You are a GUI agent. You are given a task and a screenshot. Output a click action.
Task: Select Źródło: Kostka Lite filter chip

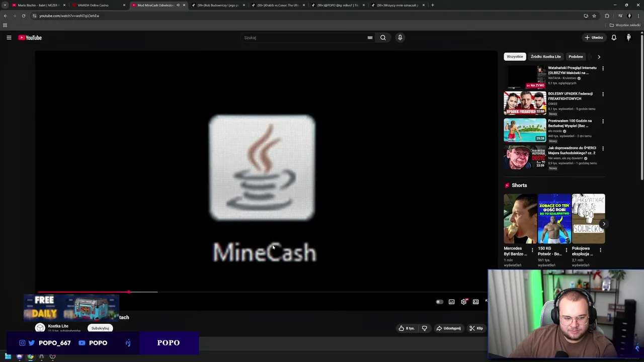(x=545, y=57)
